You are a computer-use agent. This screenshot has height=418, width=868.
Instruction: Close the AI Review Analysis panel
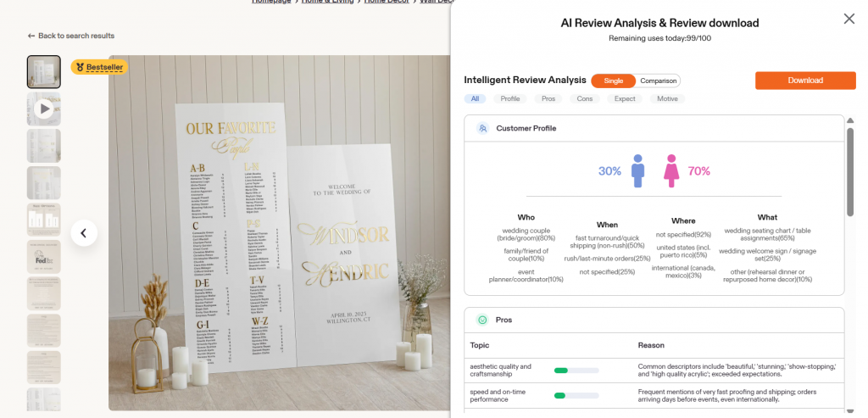849,19
